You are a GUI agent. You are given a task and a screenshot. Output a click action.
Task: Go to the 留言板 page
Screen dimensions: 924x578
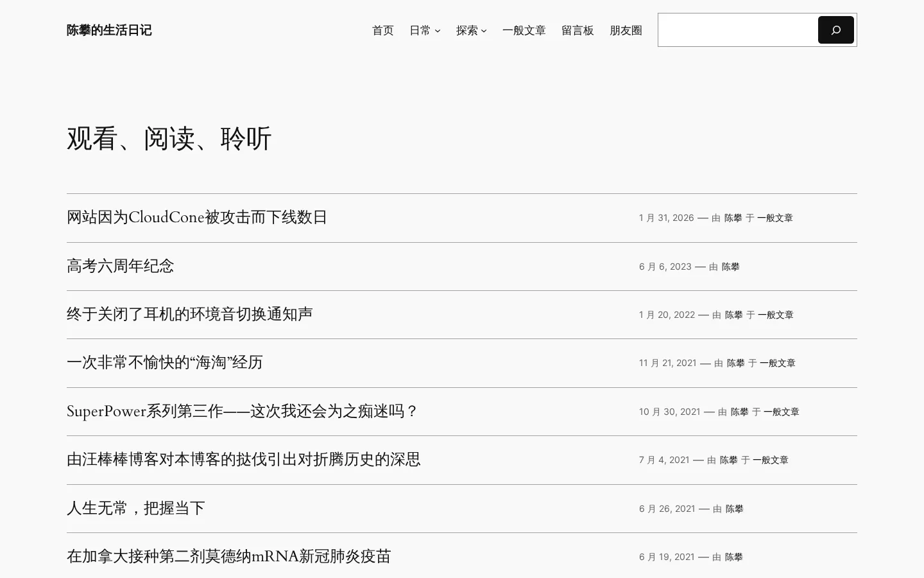pyautogui.click(x=577, y=30)
